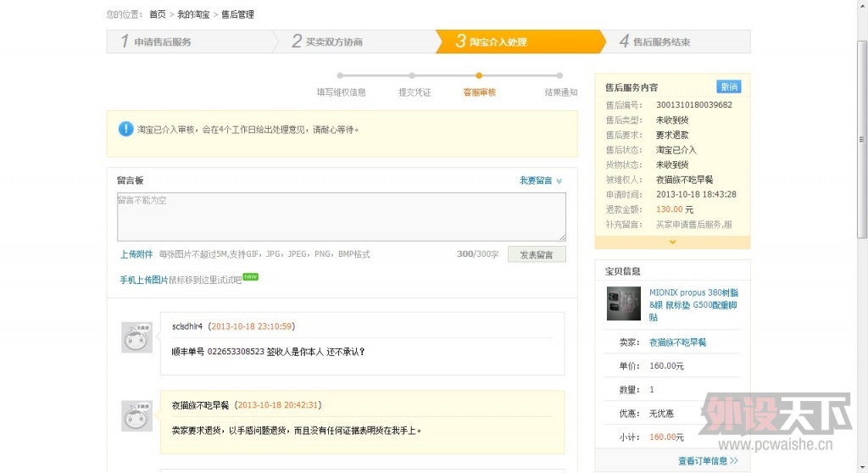The width and height of the screenshot is (868, 473).
Task: Go to 我的淘宝 breadcrumb link
Action: 193,14
